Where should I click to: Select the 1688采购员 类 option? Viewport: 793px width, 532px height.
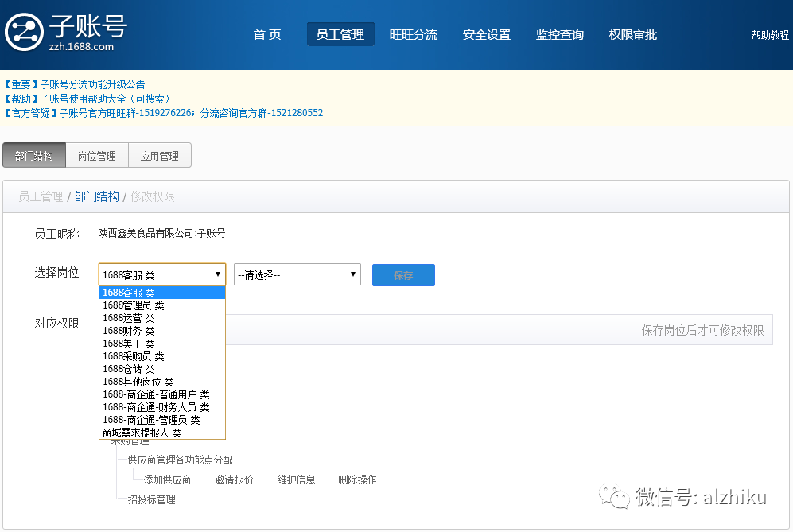tap(161, 356)
